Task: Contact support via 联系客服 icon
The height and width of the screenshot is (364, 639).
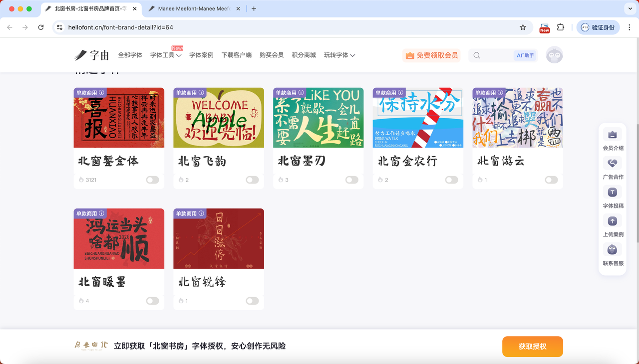Action: 613,250
